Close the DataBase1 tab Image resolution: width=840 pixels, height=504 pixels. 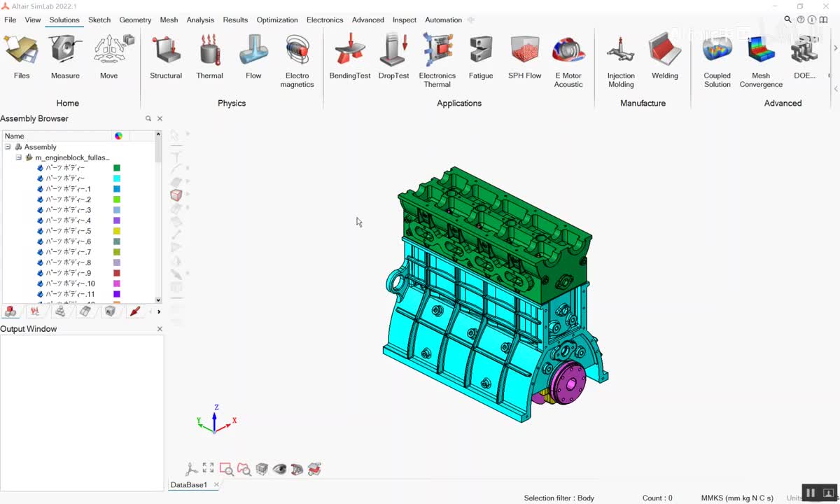[216, 484]
